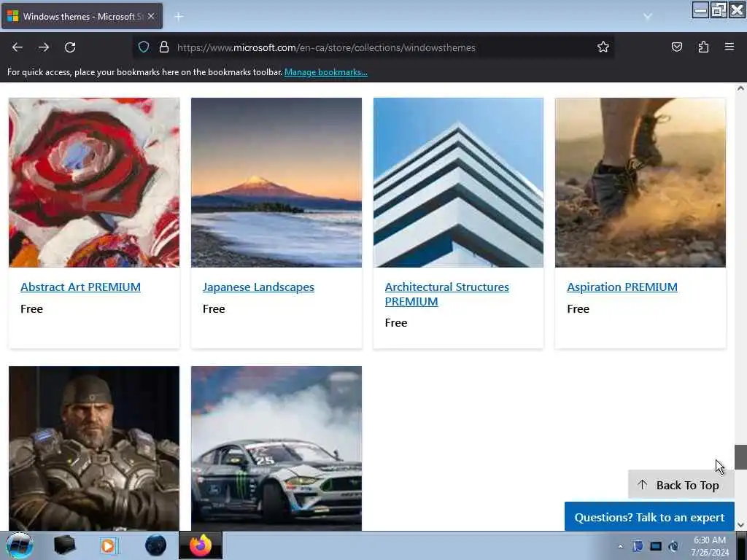Open the dark globe taskbar icon
The height and width of the screenshot is (560, 747).
tap(156, 545)
